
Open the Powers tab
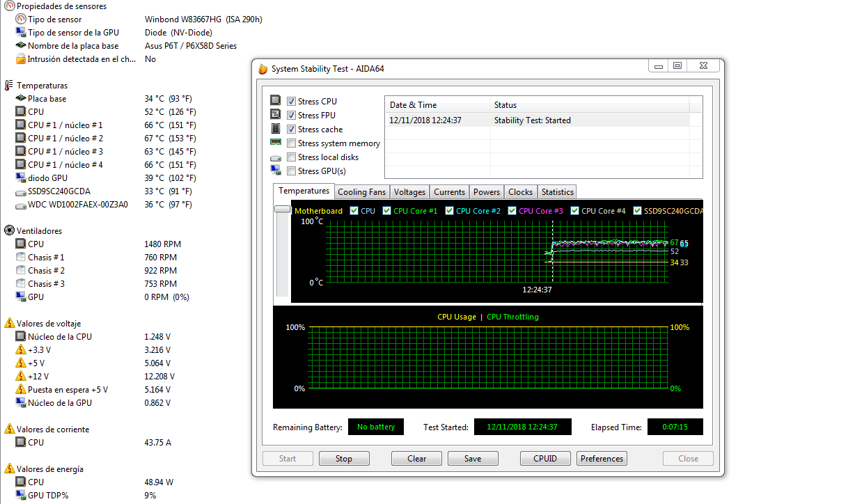pyautogui.click(x=487, y=192)
